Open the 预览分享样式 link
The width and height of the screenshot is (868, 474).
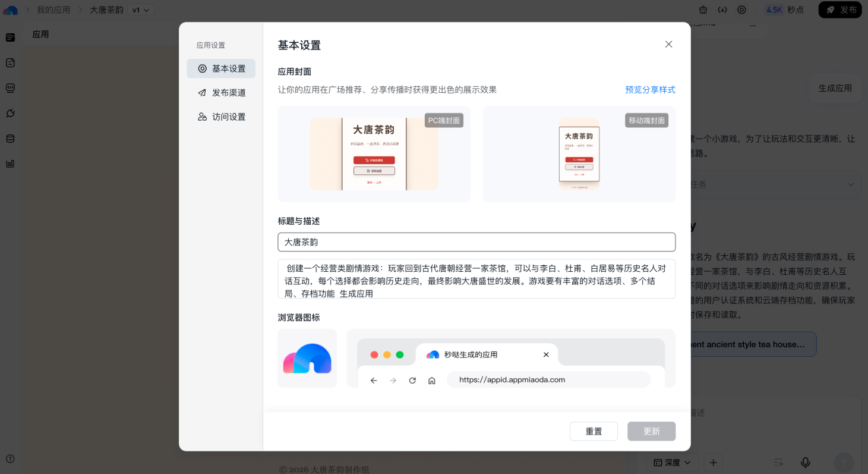[650, 90]
